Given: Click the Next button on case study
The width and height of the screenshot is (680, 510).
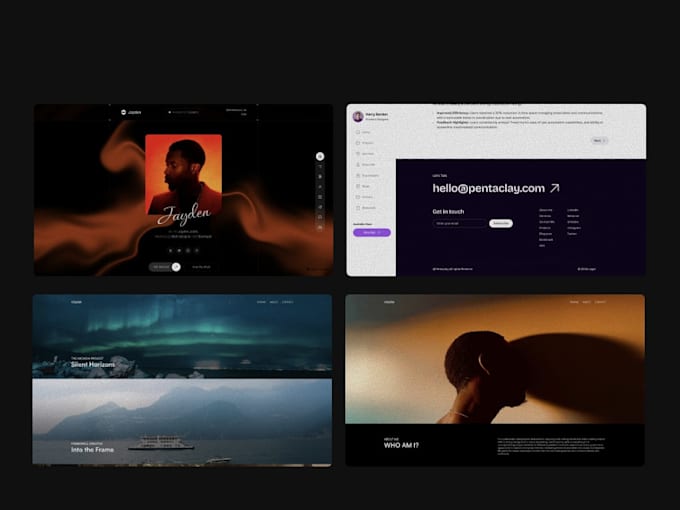Looking at the screenshot, I should click(599, 141).
